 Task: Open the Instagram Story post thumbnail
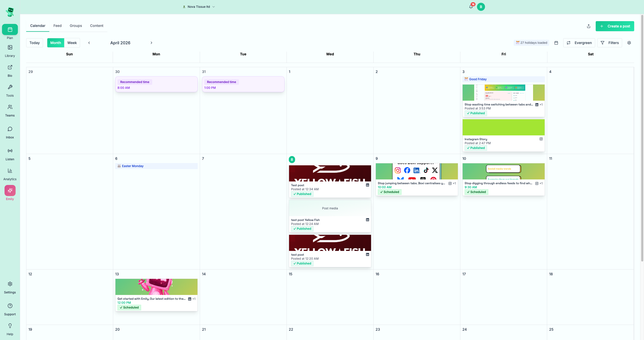coord(503,127)
